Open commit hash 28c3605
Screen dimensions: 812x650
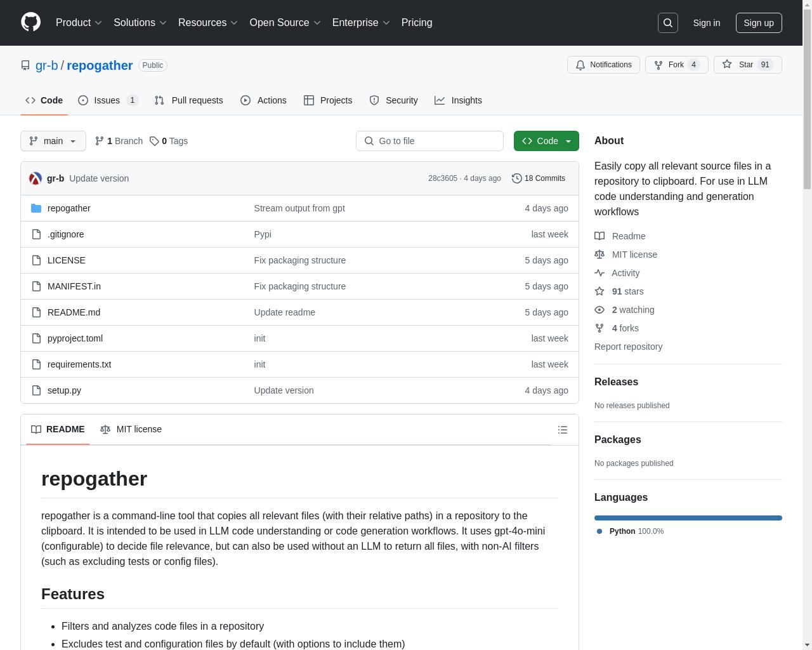pos(443,178)
